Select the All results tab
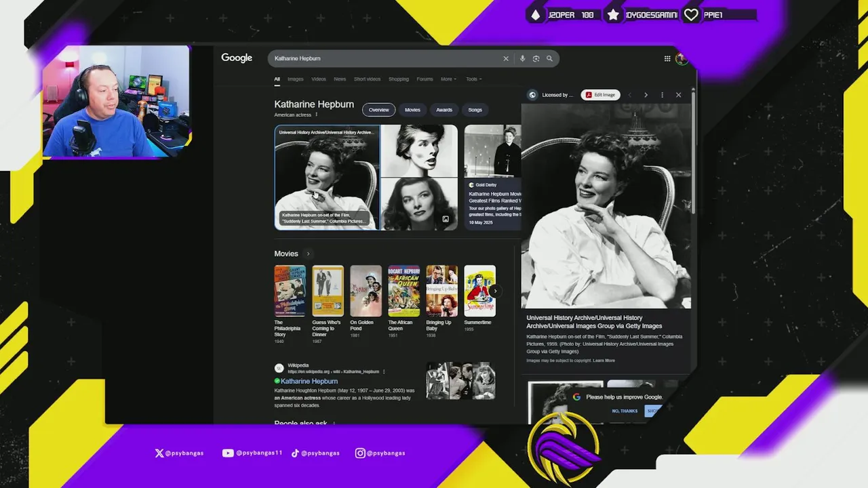This screenshot has width=868, height=488. click(277, 79)
